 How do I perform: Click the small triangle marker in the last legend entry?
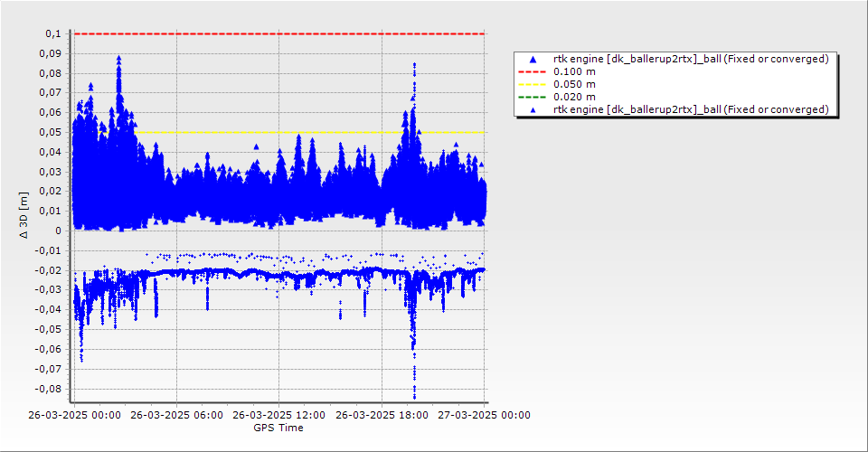click(533, 109)
